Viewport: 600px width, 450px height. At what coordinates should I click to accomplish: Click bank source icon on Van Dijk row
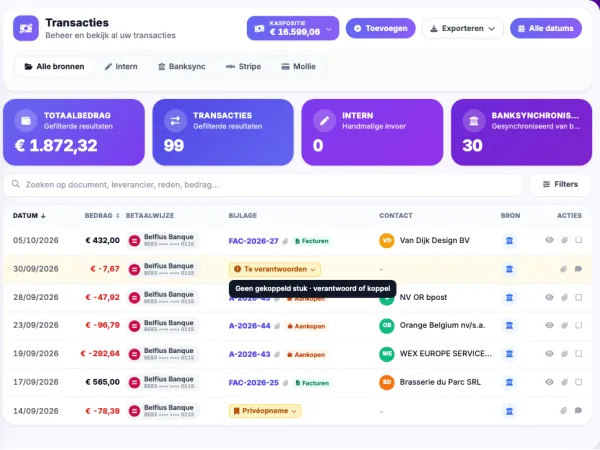[x=509, y=241]
